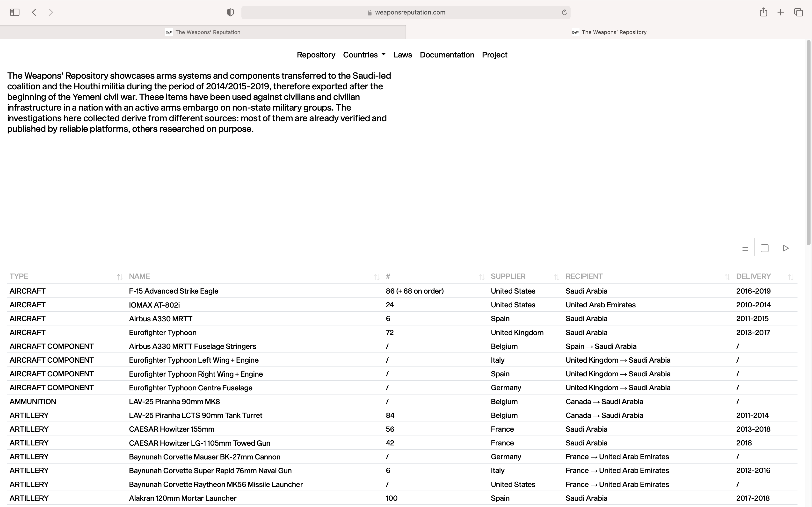This screenshot has height=507, width=812.
Task: Sort table by SUPPLIER column arrows
Action: (556, 277)
